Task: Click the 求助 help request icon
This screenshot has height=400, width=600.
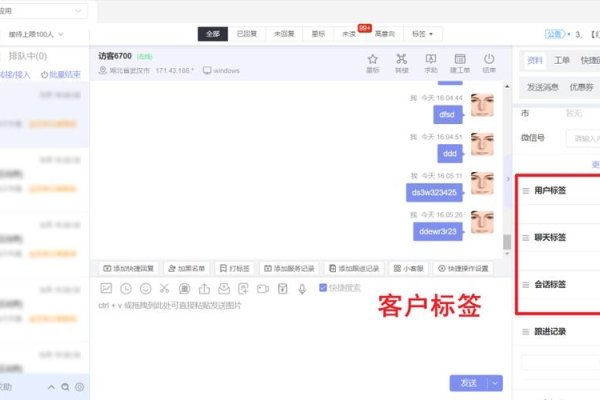Action: 430,63
